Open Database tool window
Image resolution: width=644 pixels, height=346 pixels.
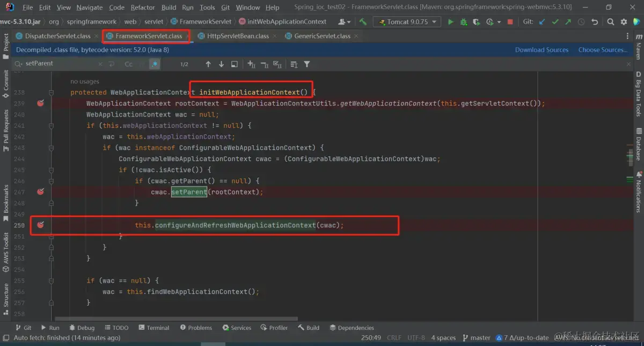639,144
